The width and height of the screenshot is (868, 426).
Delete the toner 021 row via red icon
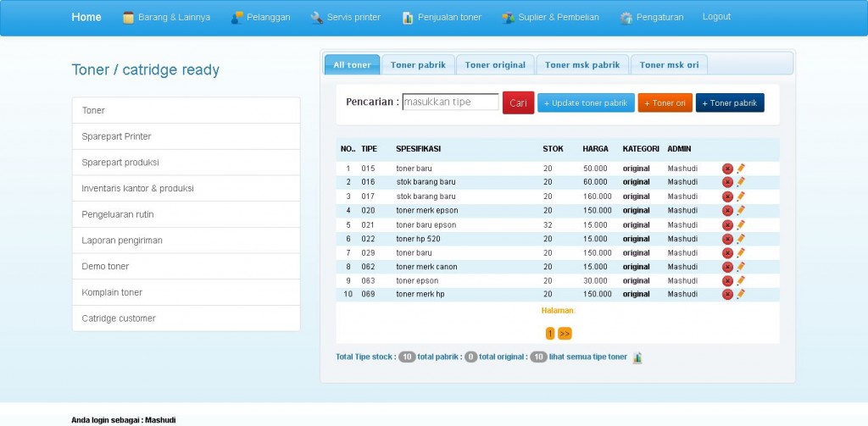click(727, 225)
